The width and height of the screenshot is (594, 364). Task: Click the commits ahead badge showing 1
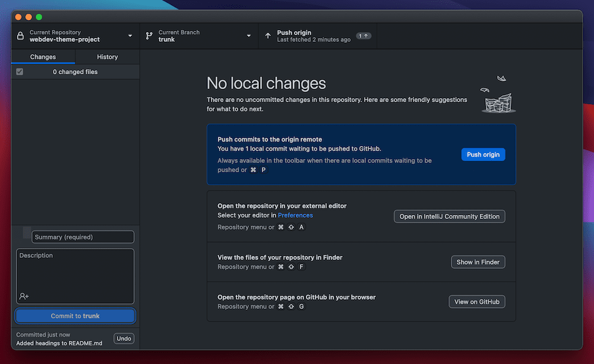363,35
